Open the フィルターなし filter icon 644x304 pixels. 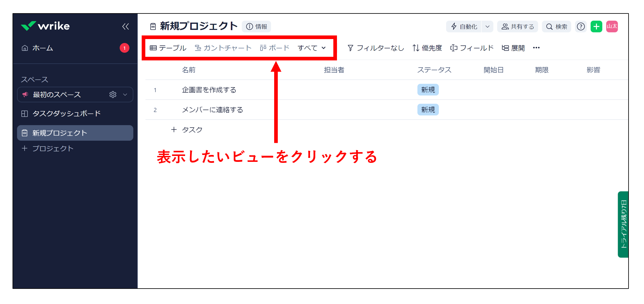click(x=350, y=48)
